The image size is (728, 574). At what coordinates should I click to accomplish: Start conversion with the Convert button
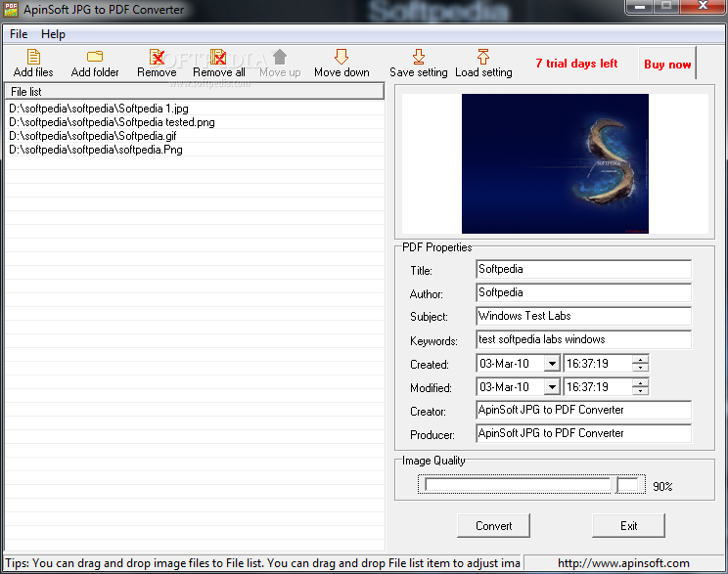pos(493,525)
